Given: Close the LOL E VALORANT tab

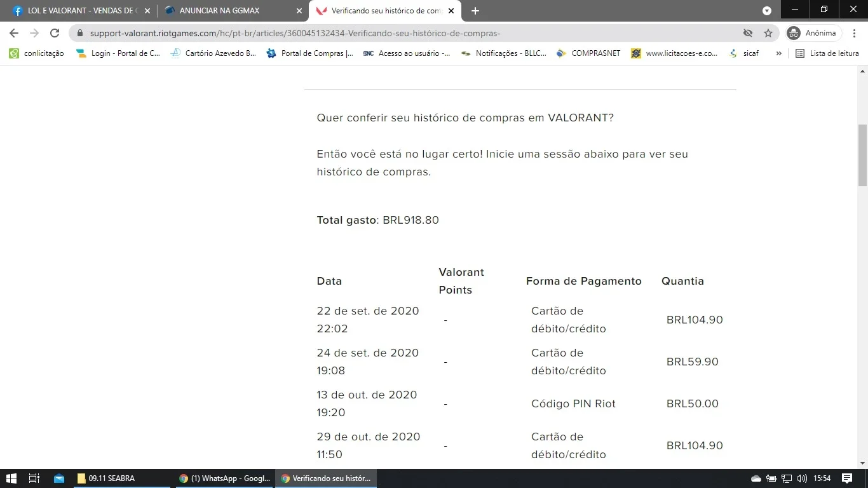Looking at the screenshot, I should [x=147, y=11].
